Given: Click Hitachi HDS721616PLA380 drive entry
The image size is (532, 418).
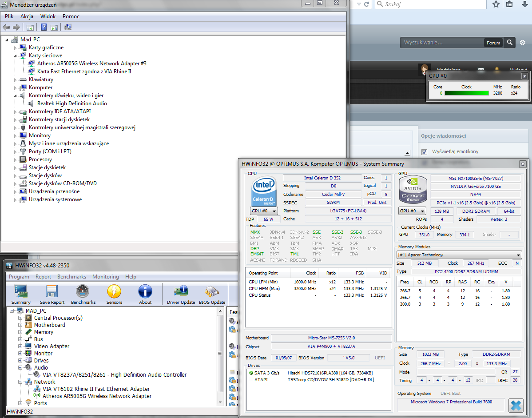Looking at the screenshot, I should (x=330, y=373).
